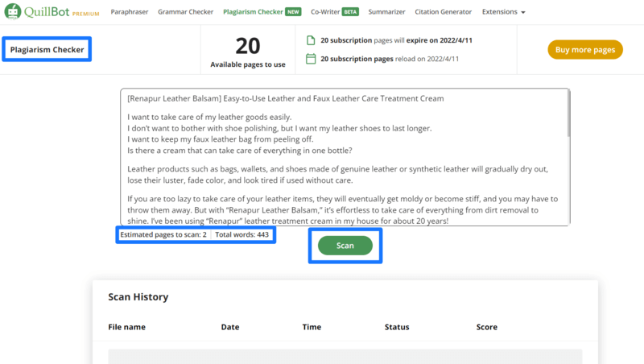
Task: Click 'Available pages to use' label
Action: 248,64
